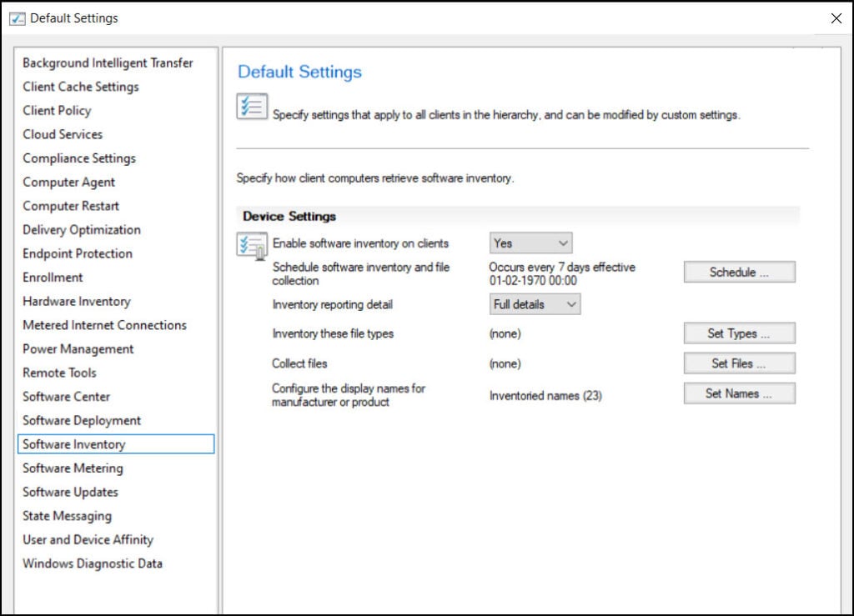Click the Set Types ... button
Image resolution: width=854 pixels, height=616 pixels.
(739, 333)
